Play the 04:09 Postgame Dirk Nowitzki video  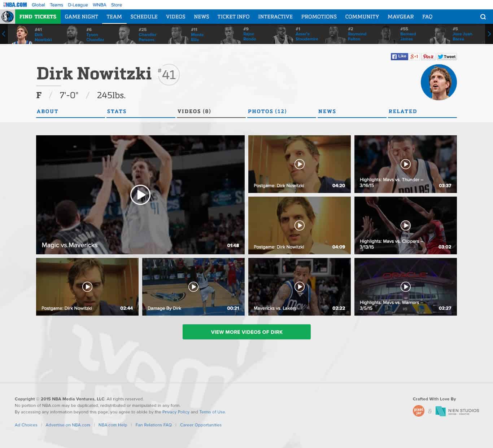[300, 225]
